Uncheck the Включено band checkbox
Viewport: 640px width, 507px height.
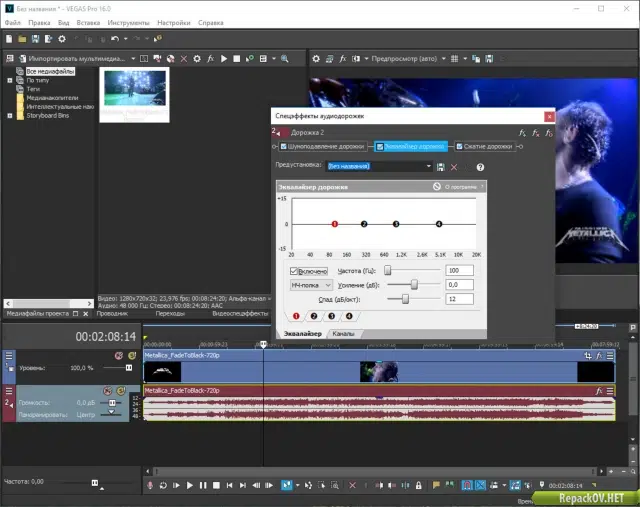click(x=293, y=271)
